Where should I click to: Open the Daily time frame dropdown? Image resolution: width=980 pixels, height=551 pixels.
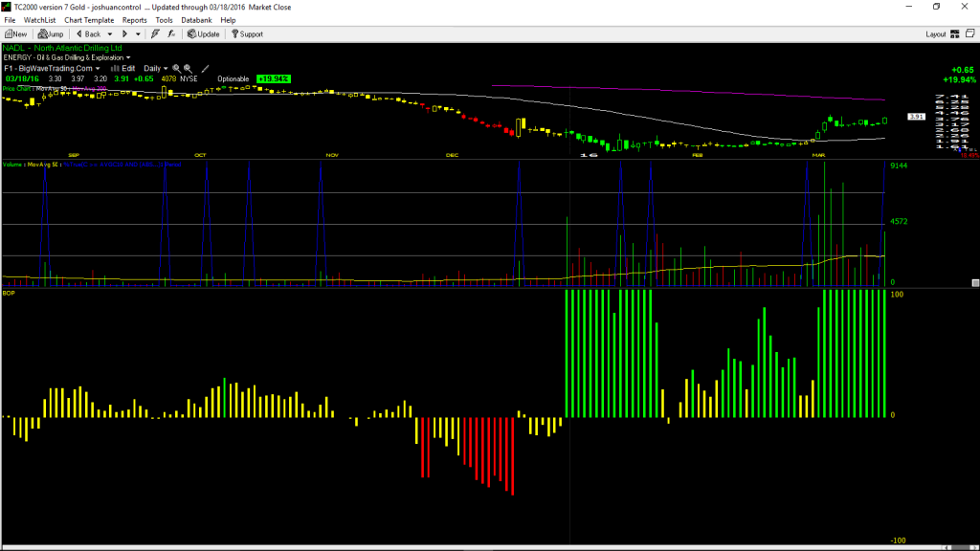click(x=156, y=69)
